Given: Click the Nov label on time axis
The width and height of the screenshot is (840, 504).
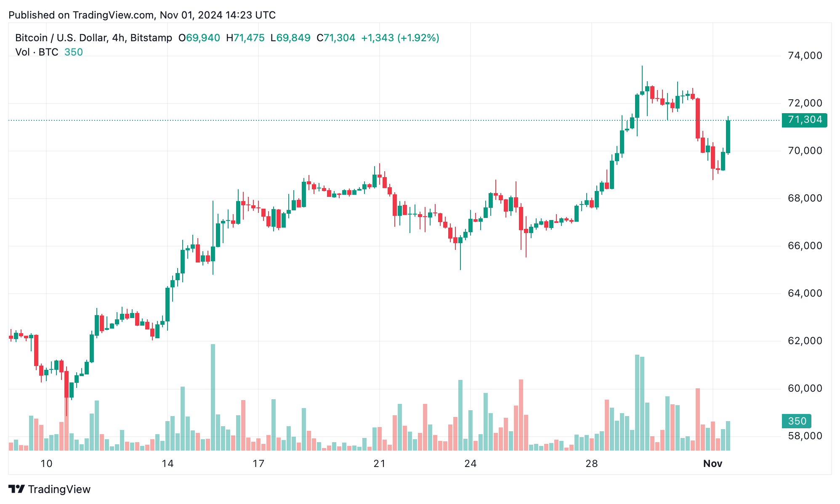Looking at the screenshot, I should point(713,464).
